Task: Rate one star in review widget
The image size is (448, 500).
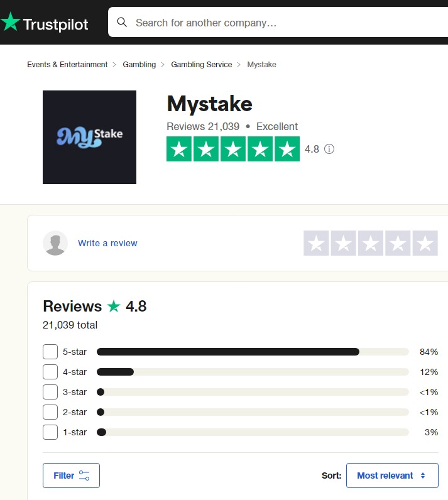Action: click(x=316, y=243)
